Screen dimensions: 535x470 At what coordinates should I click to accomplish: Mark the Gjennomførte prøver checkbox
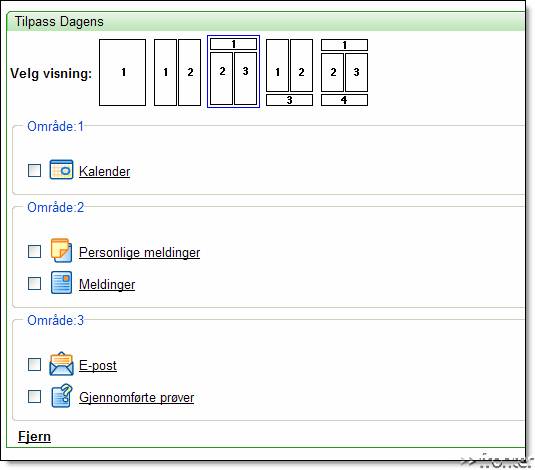pyautogui.click(x=34, y=397)
